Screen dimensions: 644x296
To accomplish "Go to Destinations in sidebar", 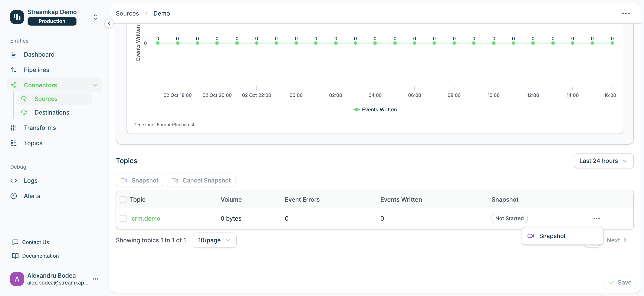I will [52, 112].
